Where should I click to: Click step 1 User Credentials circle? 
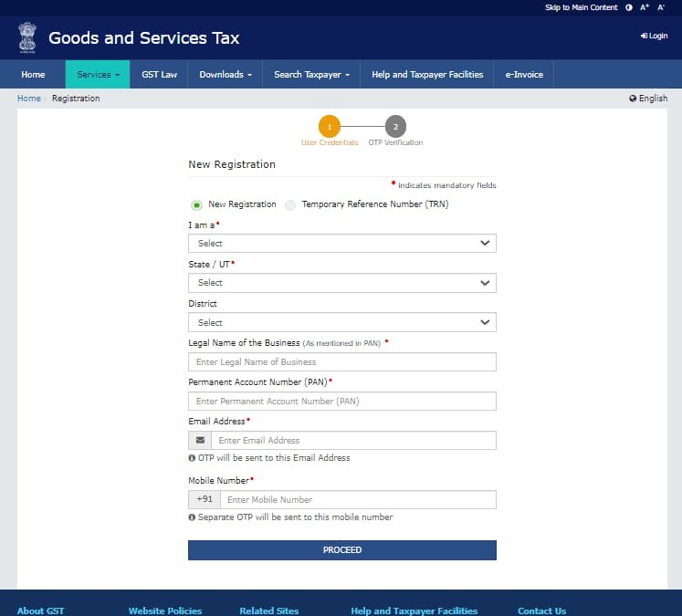tap(330, 127)
